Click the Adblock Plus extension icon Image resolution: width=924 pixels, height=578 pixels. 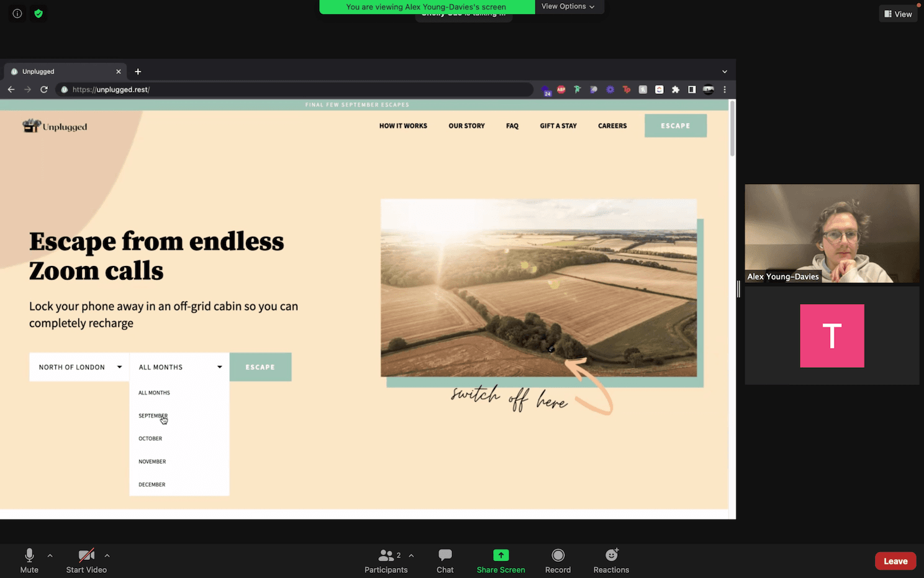pyautogui.click(x=561, y=89)
